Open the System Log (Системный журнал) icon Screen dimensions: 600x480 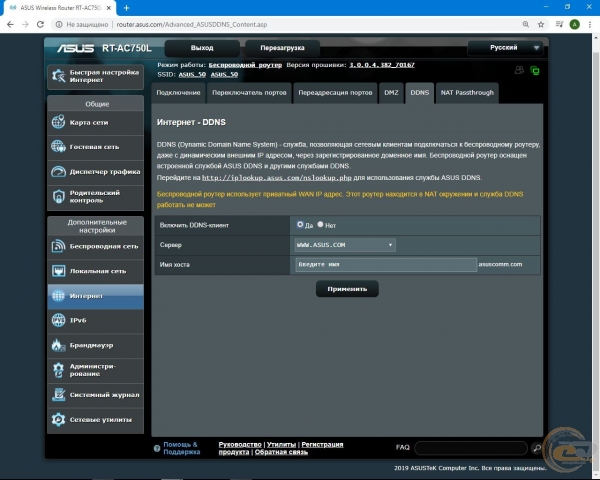coord(59,395)
